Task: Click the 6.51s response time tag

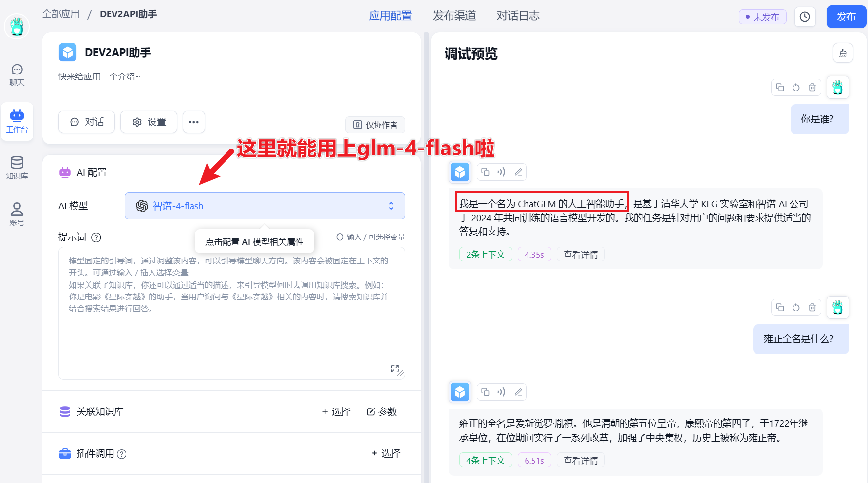Action: coord(534,461)
